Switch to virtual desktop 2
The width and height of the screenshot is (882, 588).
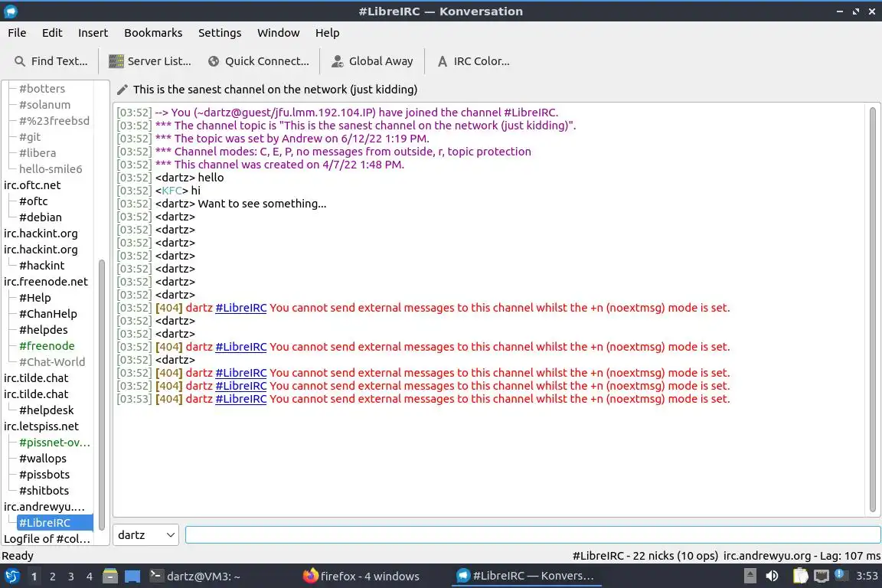[x=52, y=577]
